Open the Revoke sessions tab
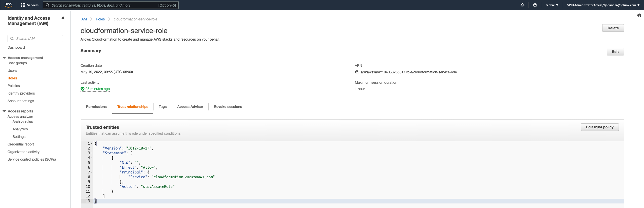The height and width of the screenshot is (208, 644). click(228, 107)
